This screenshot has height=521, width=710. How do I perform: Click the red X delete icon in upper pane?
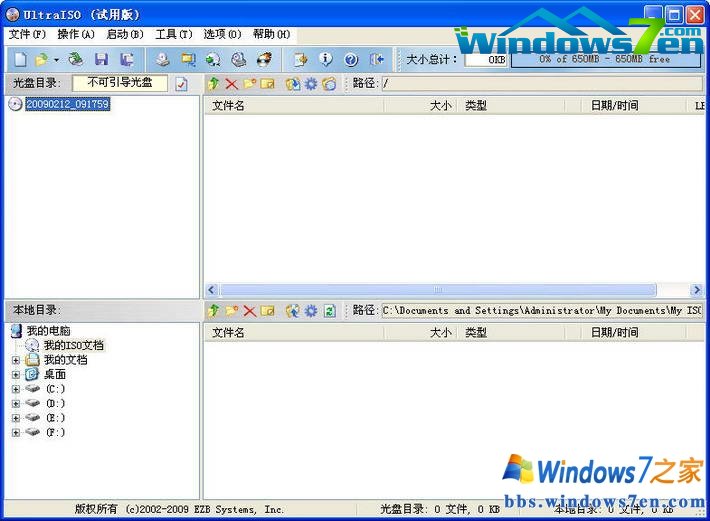coord(231,84)
